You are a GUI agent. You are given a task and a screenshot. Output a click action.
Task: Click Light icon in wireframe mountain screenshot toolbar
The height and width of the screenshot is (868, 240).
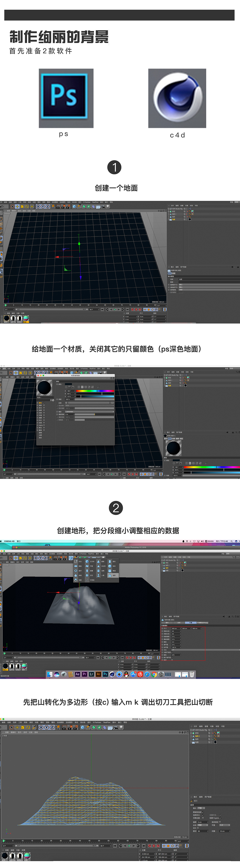121,727
